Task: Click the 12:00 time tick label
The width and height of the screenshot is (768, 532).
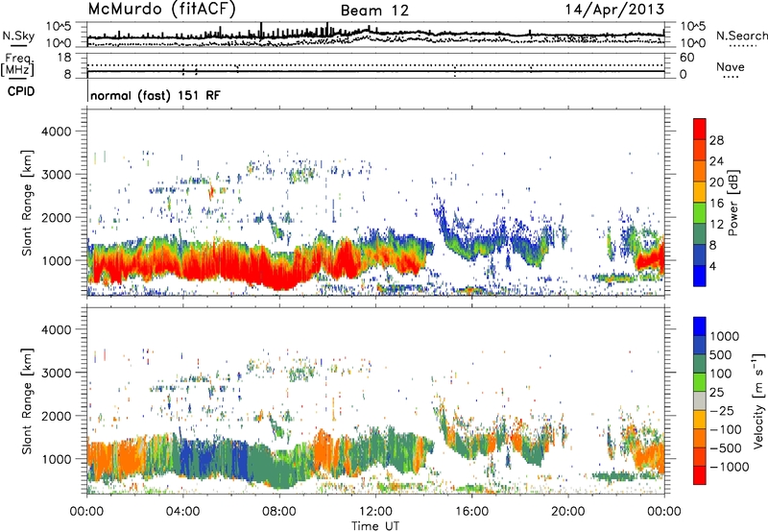Action: point(375,511)
